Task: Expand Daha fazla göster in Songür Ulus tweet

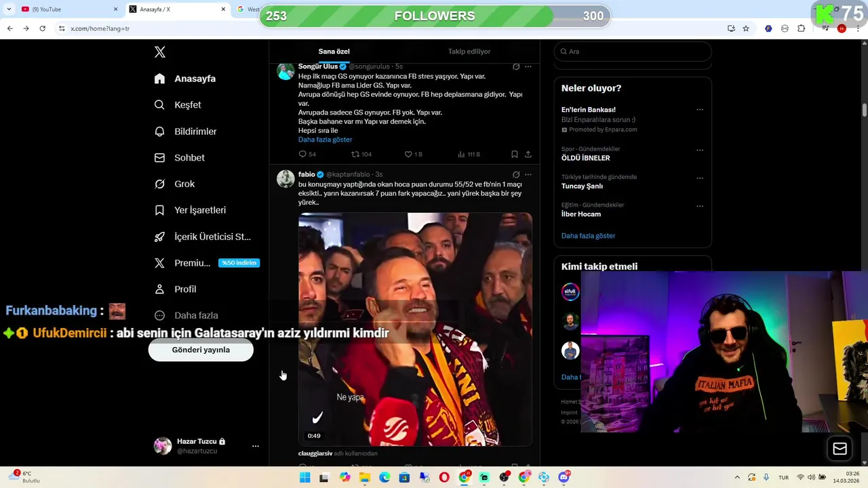Action: click(325, 140)
